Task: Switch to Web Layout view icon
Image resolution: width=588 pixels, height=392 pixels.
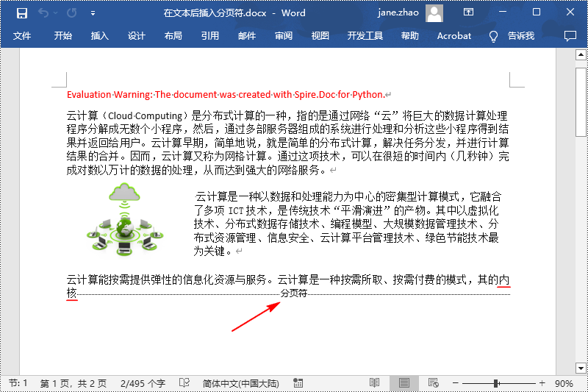Action: [433, 382]
